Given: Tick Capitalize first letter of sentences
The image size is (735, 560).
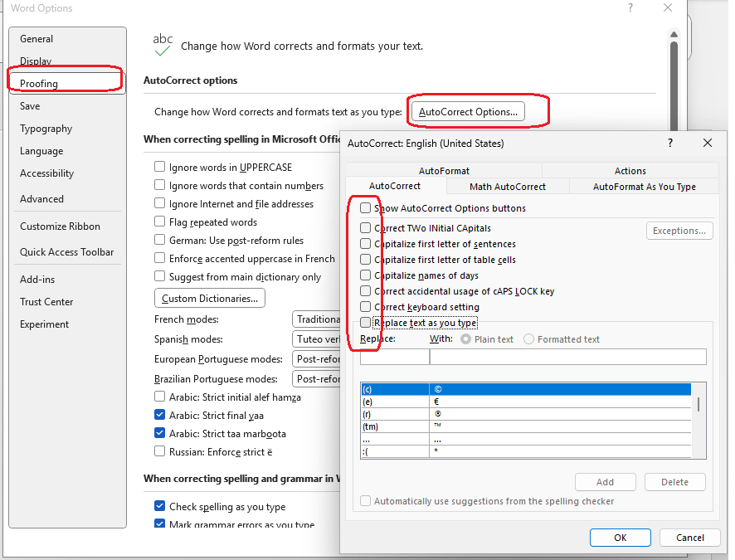Looking at the screenshot, I should pyautogui.click(x=365, y=244).
